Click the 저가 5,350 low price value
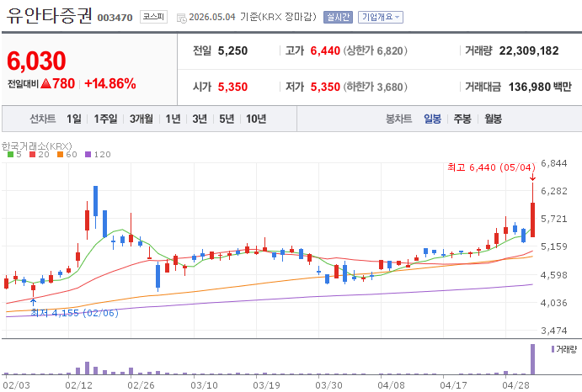 325,87
